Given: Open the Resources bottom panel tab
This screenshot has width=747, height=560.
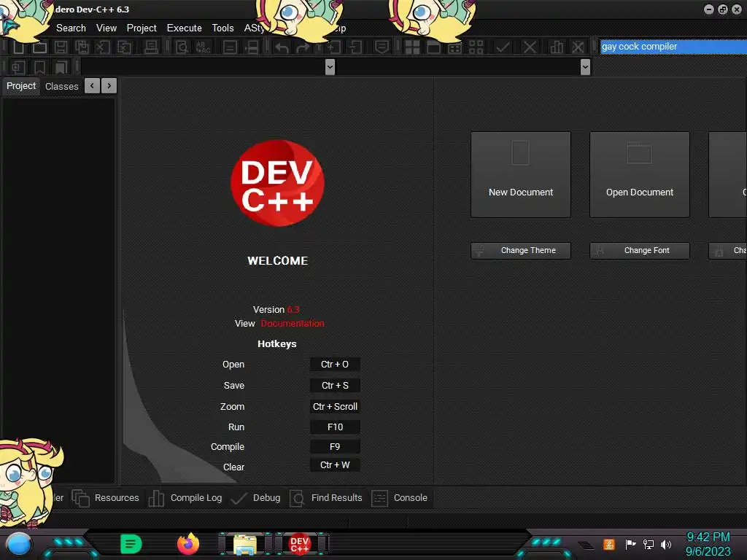Looking at the screenshot, I should (106, 498).
